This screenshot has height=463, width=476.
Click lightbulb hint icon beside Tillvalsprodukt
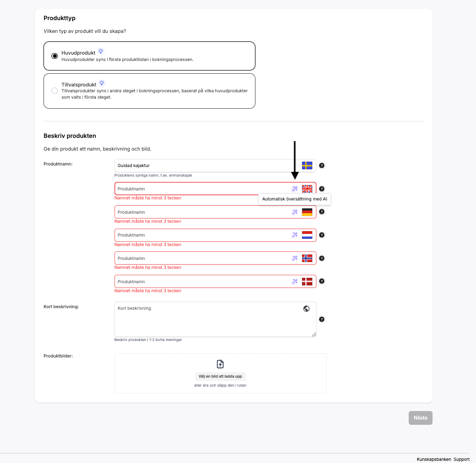click(102, 83)
